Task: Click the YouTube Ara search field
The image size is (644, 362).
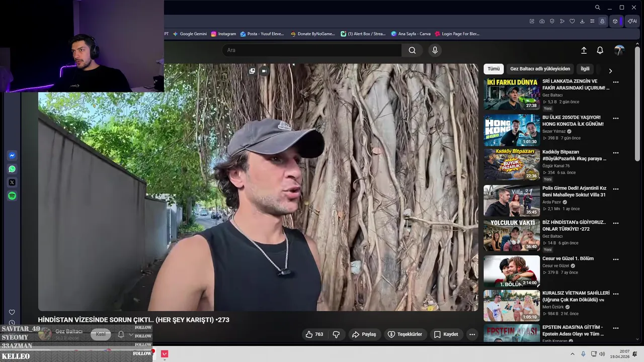Action: [312, 50]
